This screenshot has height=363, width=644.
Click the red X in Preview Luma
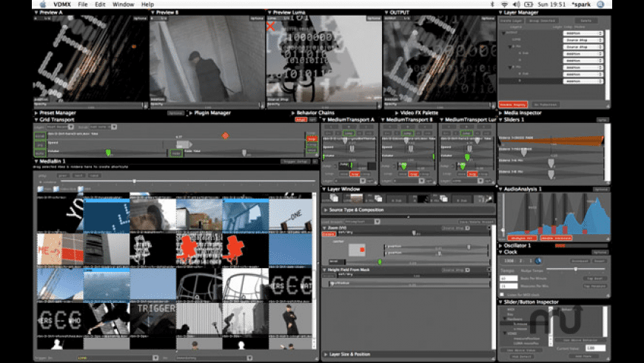coord(270,27)
